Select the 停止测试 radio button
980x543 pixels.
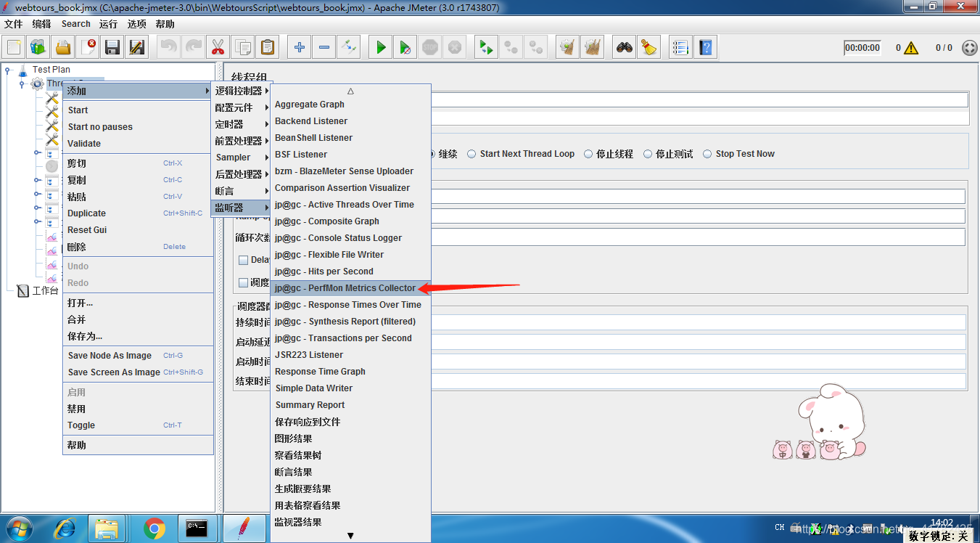[x=648, y=154]
